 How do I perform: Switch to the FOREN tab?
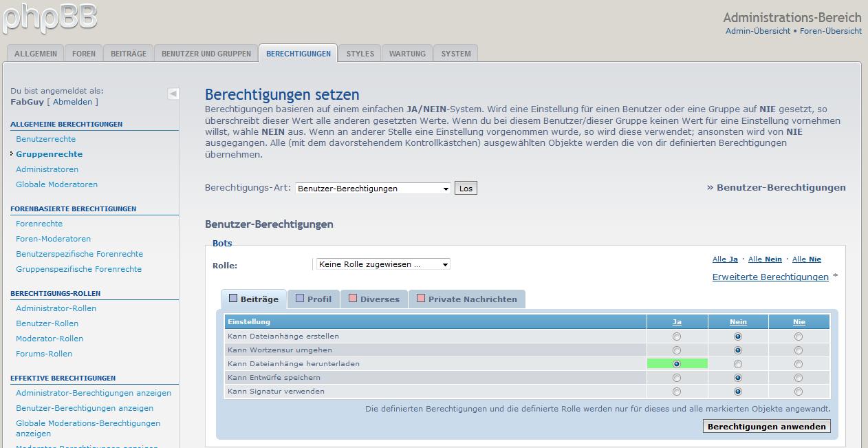(84, 54)
